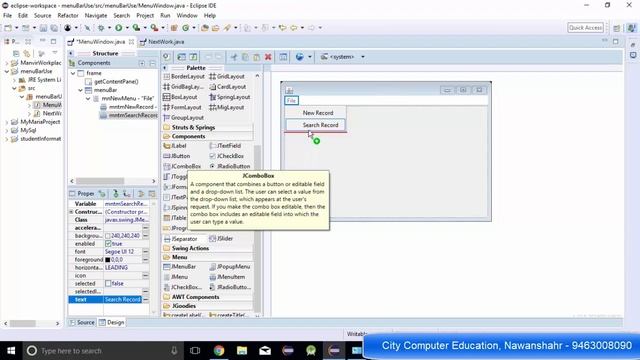Click New Record menu item in preview
The image size is (640, 360).
pos(316,113)
